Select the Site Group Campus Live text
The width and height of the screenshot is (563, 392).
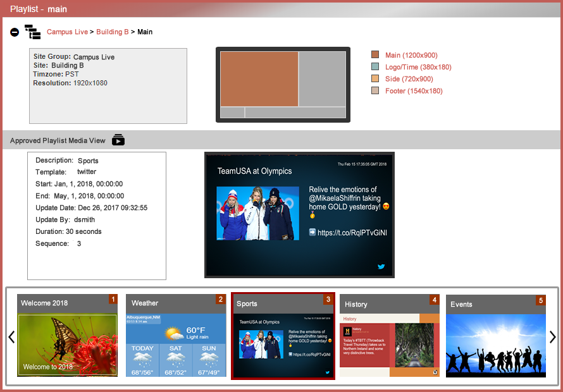(74, 57)
